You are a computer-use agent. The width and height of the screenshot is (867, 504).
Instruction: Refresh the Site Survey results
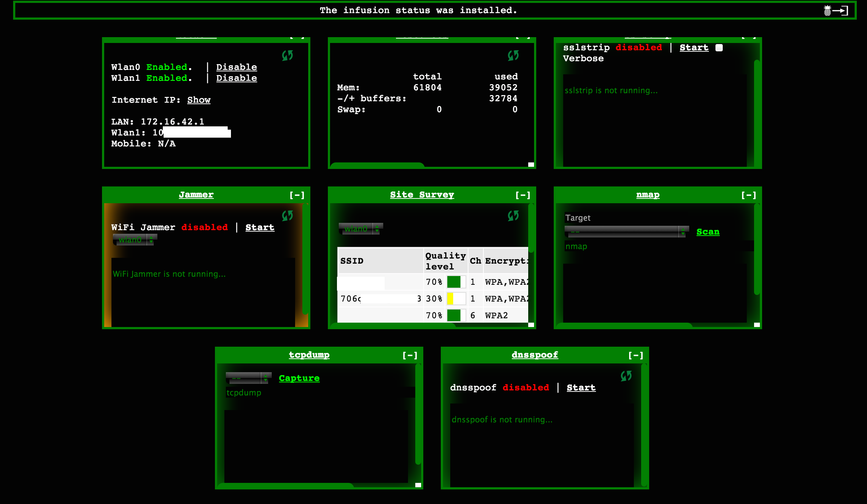(x=513, y=216)
